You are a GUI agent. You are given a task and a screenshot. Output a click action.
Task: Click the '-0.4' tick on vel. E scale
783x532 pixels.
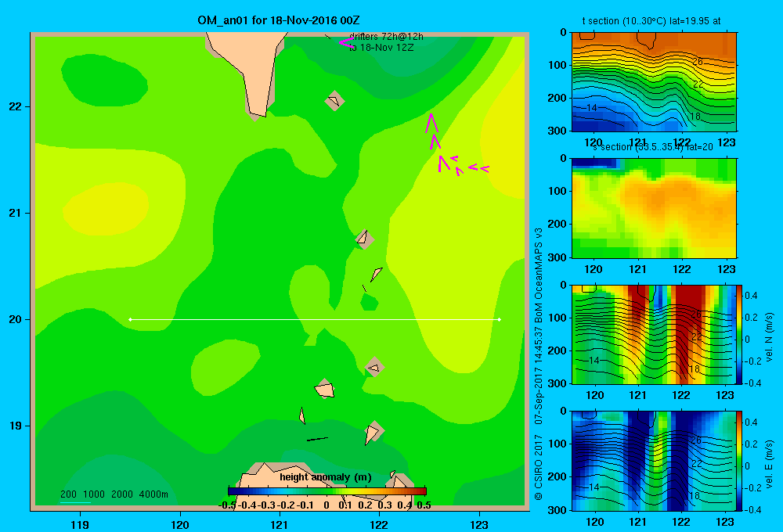[752, 509]
